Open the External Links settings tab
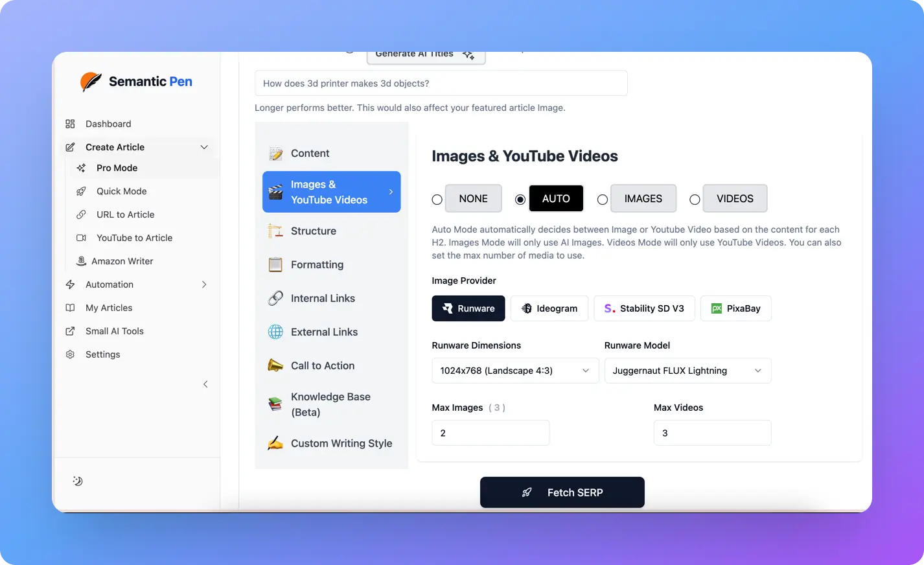Image resolution: width=924 pixels, height=565 pixels. click(x=332, y=332)
